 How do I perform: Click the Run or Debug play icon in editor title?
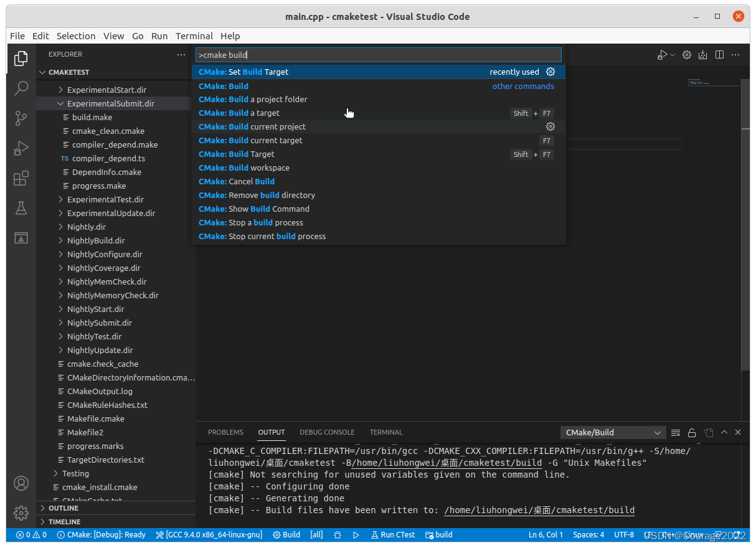663,55
